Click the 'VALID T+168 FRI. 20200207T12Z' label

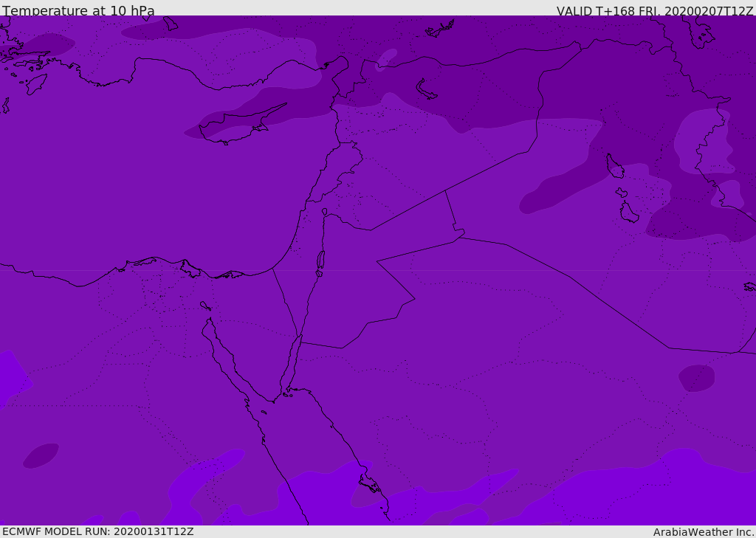pos(655,10)
